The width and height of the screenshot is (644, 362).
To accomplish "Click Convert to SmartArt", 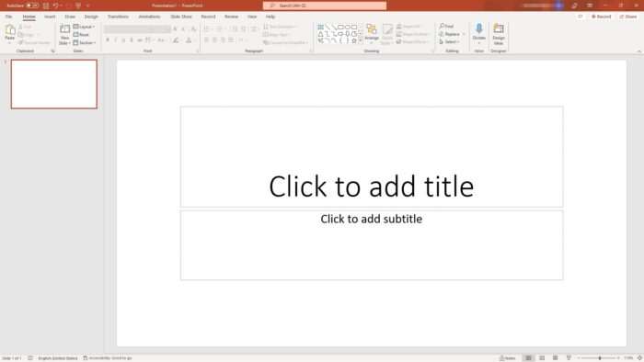I will [x=284, y=42].
